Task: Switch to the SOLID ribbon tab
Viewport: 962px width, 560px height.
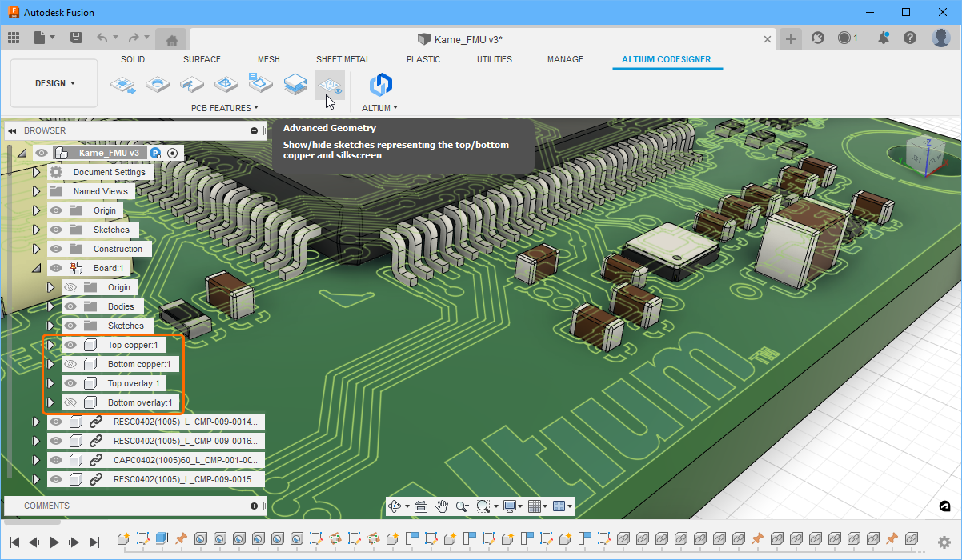Action: click(x=133, y=59)
